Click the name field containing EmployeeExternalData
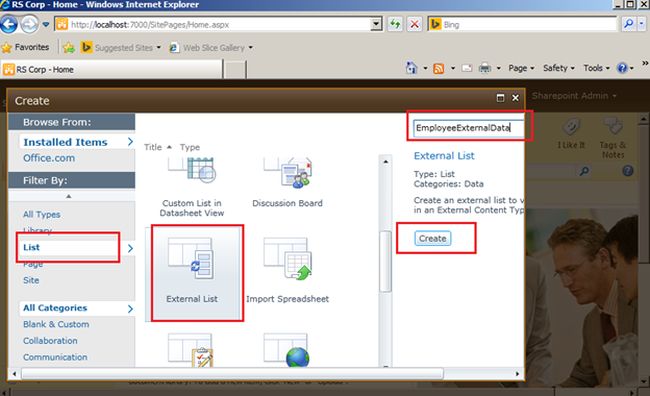The width and height of the screenshot is (650, 396). pyautogui.click(x=468, y=128)
